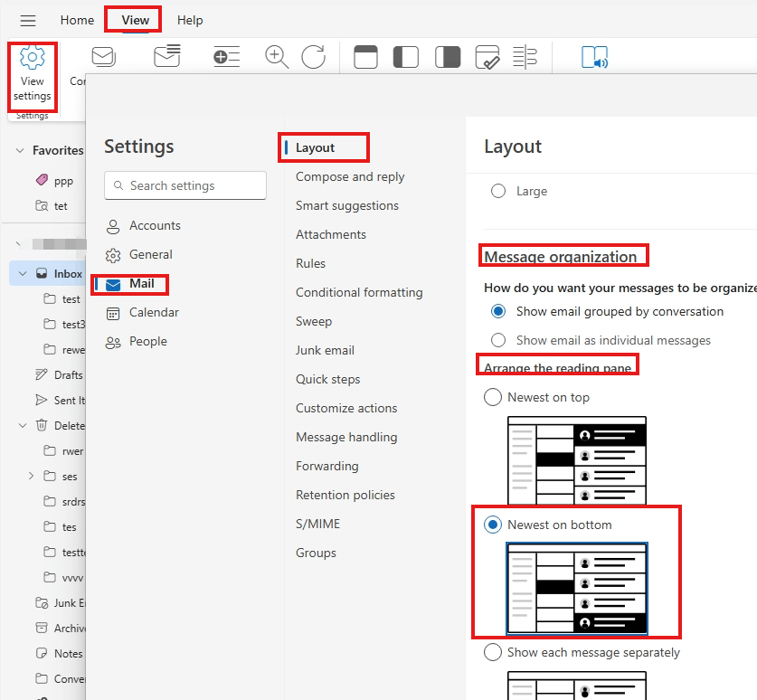Open the Immersive Reader ribbon icon
The image size is (757, 700).
(594, 57)
